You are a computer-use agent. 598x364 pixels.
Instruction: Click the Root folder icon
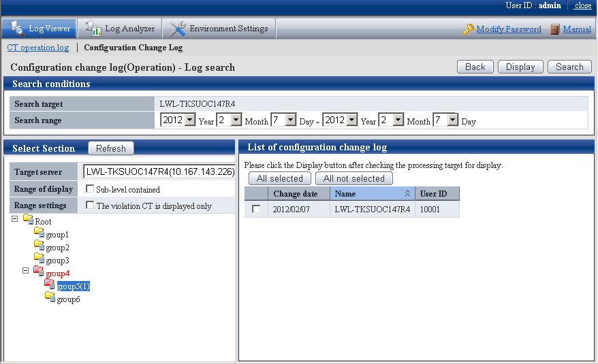point(28,219)
